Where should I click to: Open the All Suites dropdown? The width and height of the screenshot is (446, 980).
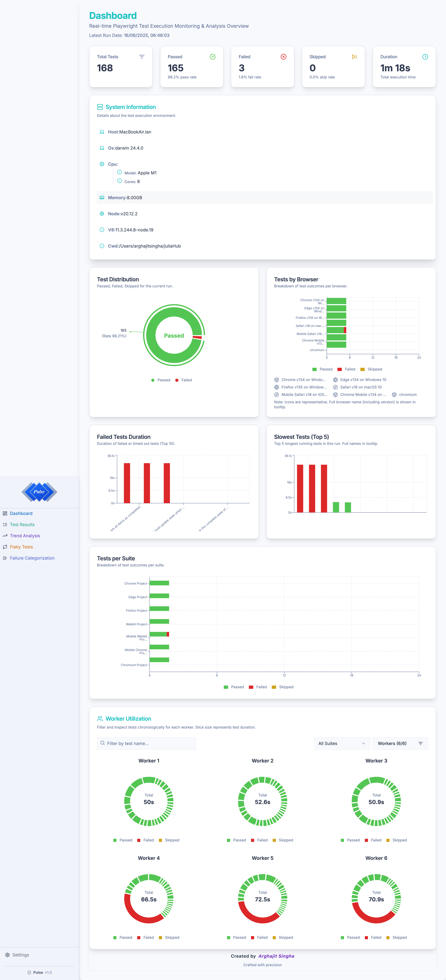coord(342,743)
